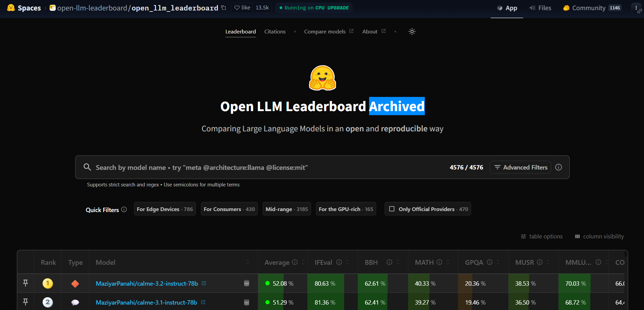The image size is (644, 310).
Task: Click the Quick Filters info icon
Action: (124, 209)
